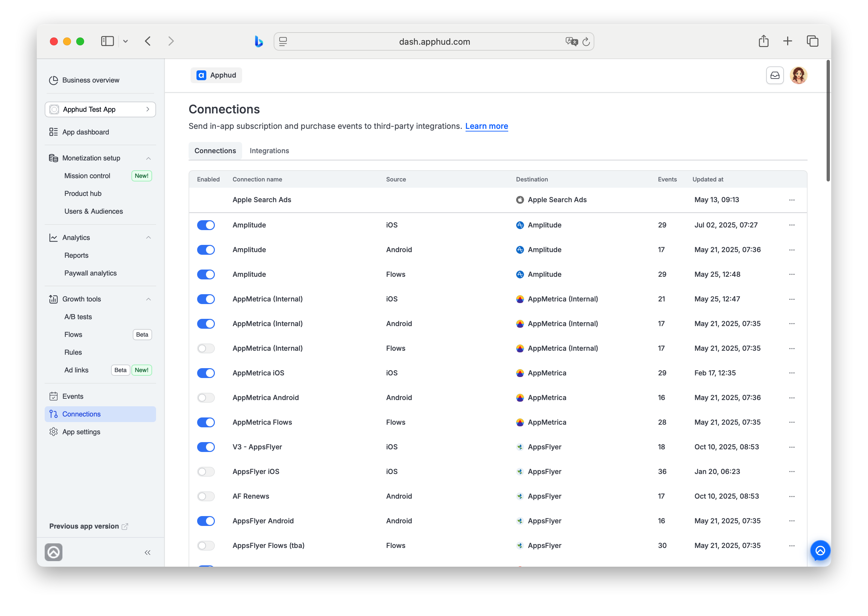Click the browser forward arrow
868x616 pixels.
(171, 41)
